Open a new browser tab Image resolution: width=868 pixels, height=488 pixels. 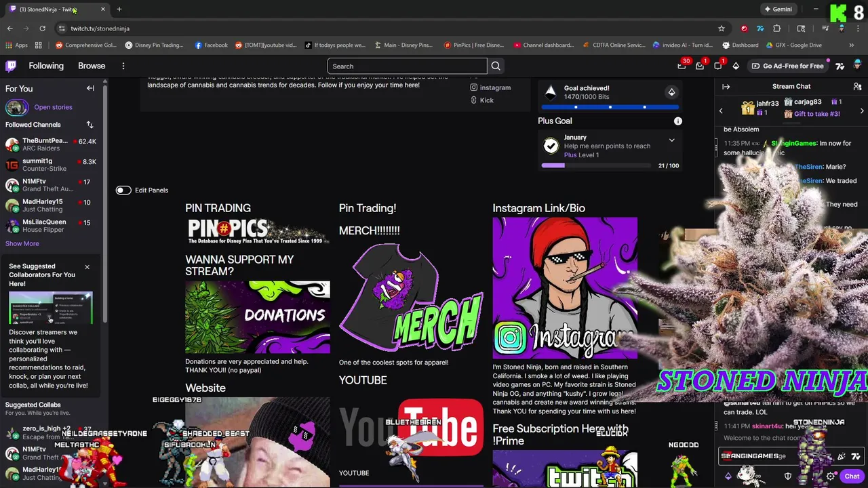point(119,9)
